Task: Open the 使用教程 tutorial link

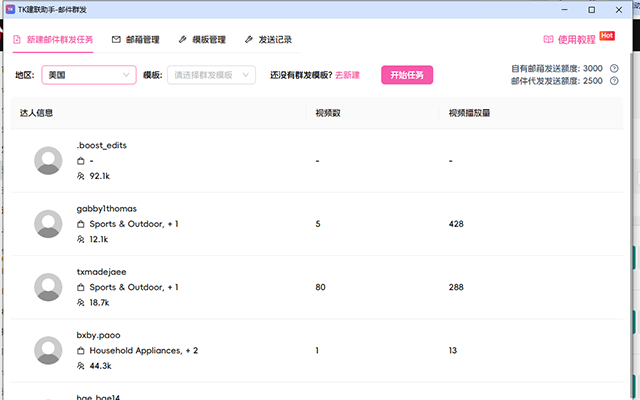Action: (x=577, y=40)
